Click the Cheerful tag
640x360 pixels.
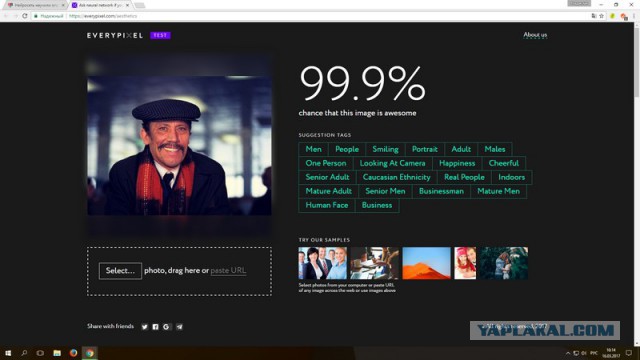[x=504, y=163]
